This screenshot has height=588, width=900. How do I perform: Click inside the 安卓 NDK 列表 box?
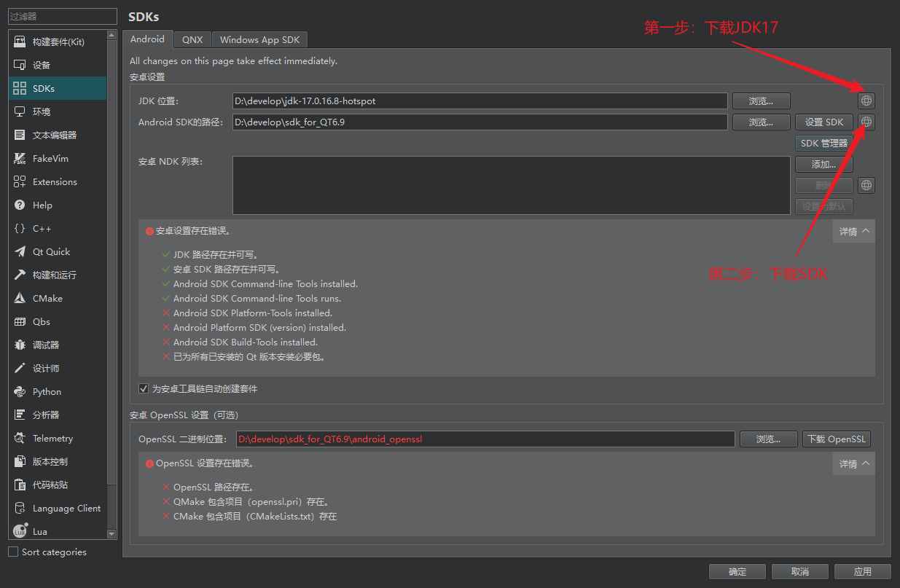tap(512, 185)
